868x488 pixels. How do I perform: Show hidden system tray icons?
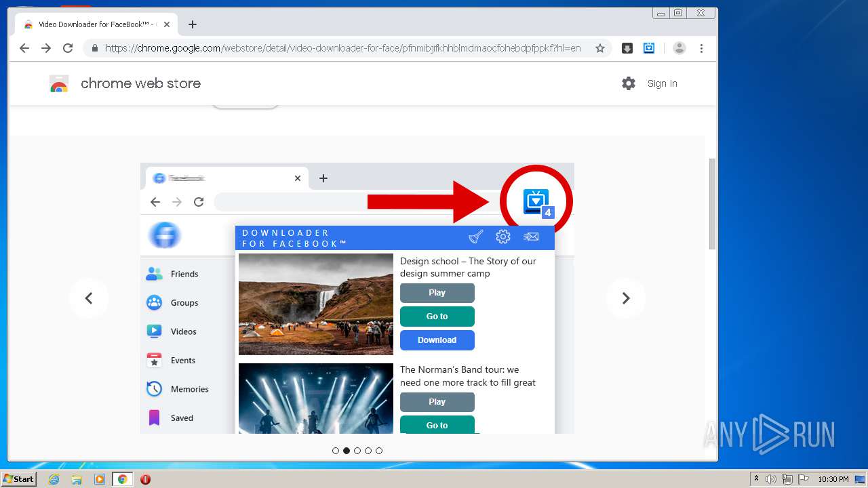point(756,479)
